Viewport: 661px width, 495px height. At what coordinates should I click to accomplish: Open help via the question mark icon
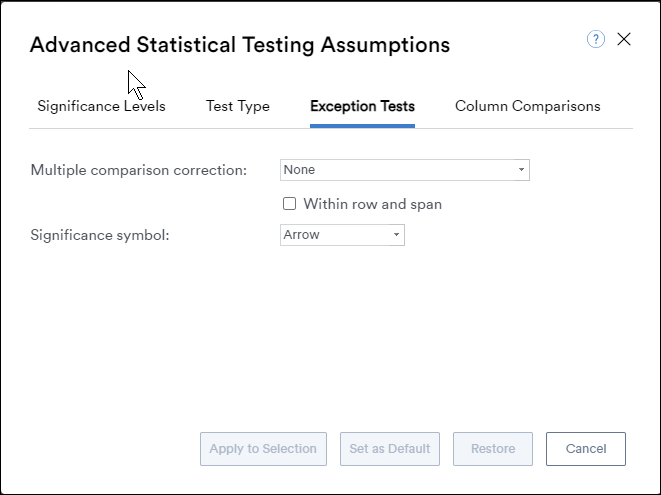pyautogui.click(x=596, y=39)
